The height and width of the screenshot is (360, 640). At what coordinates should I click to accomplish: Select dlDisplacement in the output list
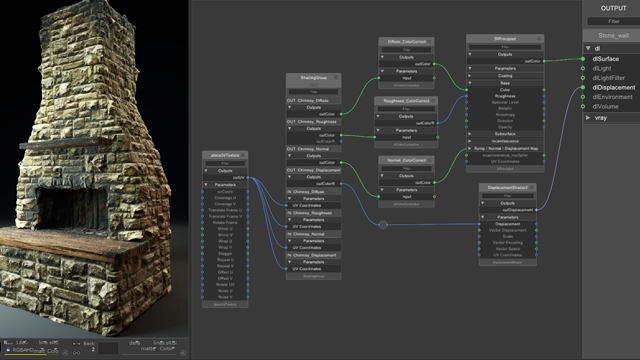click(613, 87)
